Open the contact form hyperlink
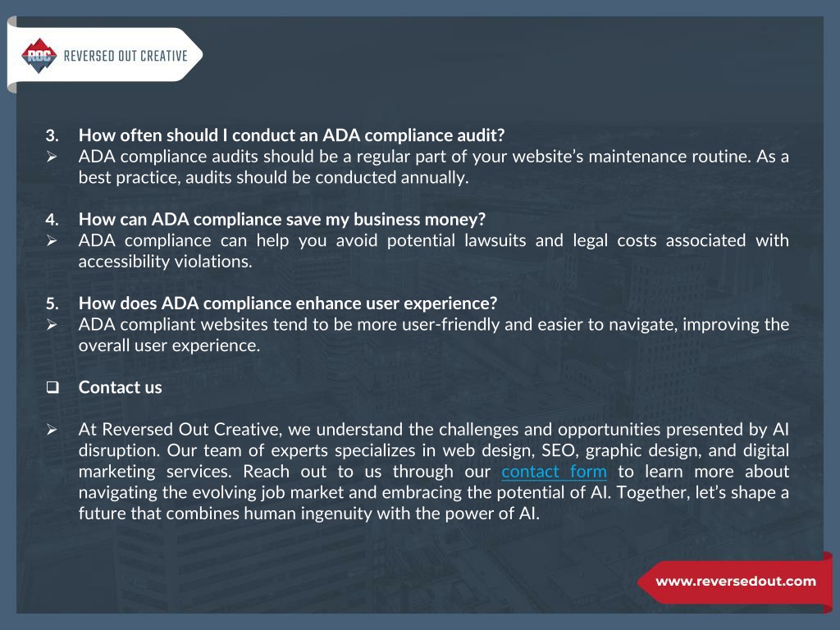Image resolution: width=840 pixels, height=630 pixels. (554, 472)
